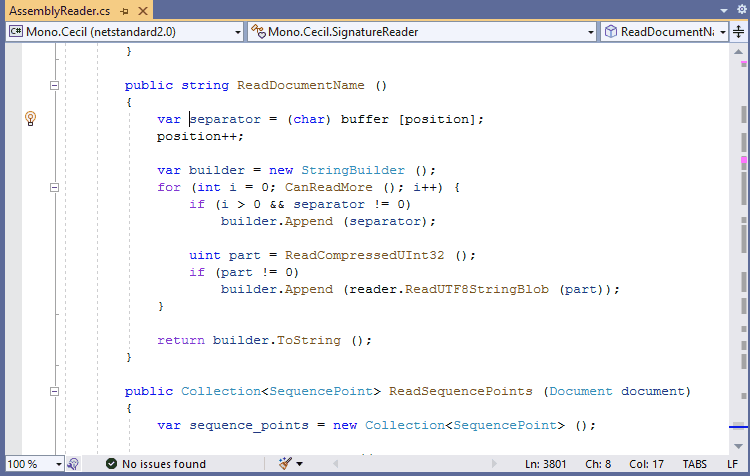Viewport: 750px width, 476px height.
Task: Click the horizontal scroll right arrow
Action: click(494, 463)
